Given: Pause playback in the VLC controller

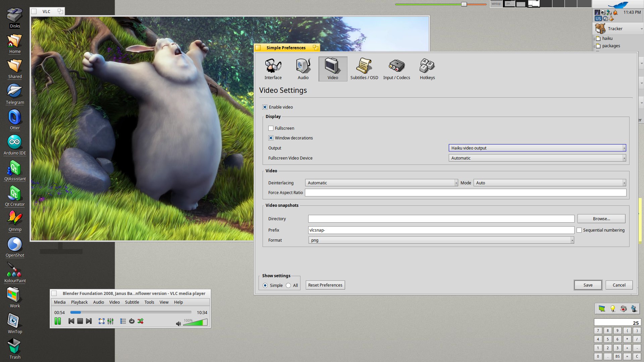Looking at the screenshot, I should tap(58, 321).
